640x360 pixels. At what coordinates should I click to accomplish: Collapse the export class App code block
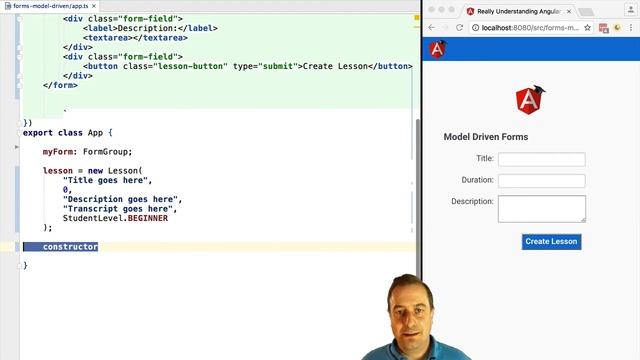click(19, 133)
